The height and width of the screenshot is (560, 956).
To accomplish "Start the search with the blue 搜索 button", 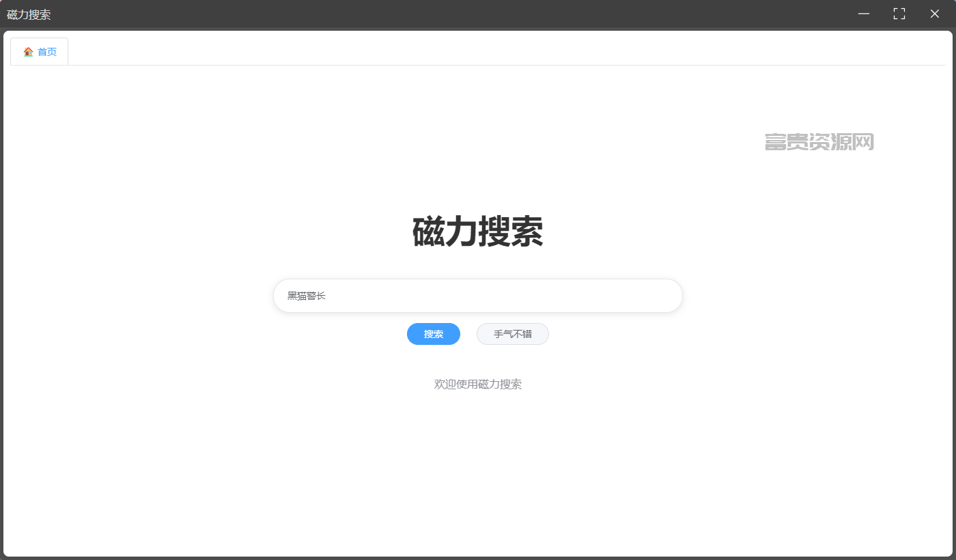I will (434, 334).
